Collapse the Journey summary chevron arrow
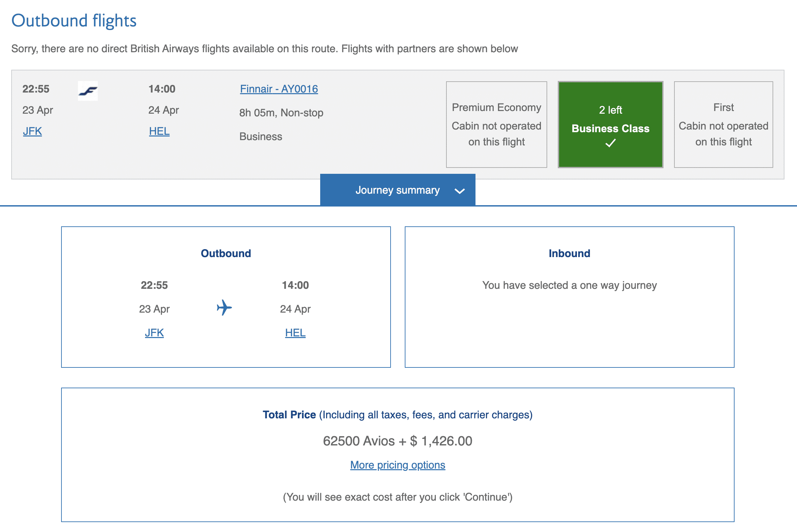797x532 pixels. tap(459, 191)
